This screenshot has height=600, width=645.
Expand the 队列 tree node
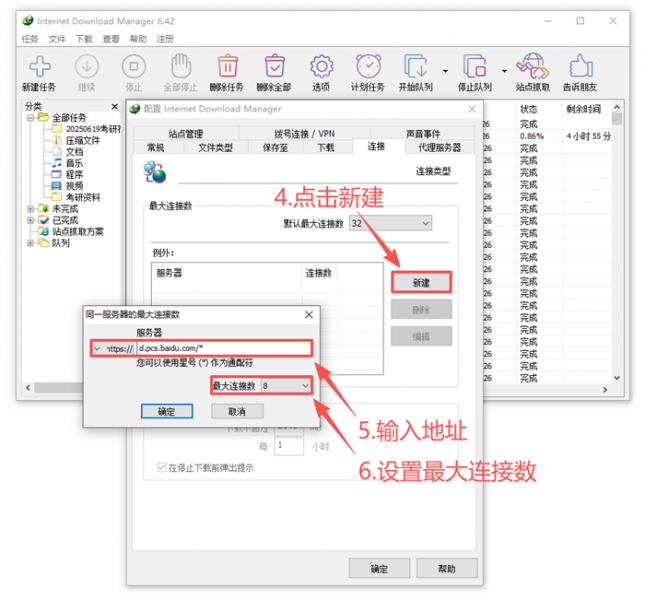click(30, 243)
